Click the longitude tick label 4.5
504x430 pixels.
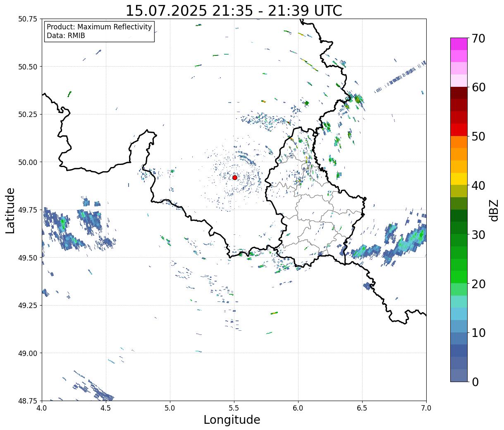click(106, 408)
